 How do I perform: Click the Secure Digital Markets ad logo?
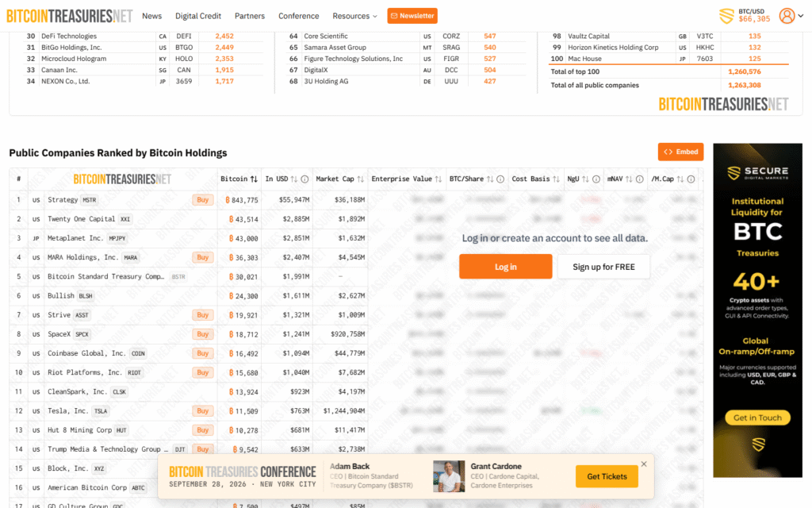tap(757, 172)
